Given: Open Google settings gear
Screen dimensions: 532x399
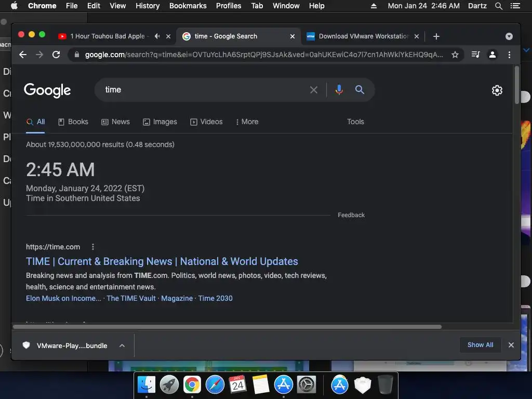Looking at the screenshot, I should pos(497,90).
